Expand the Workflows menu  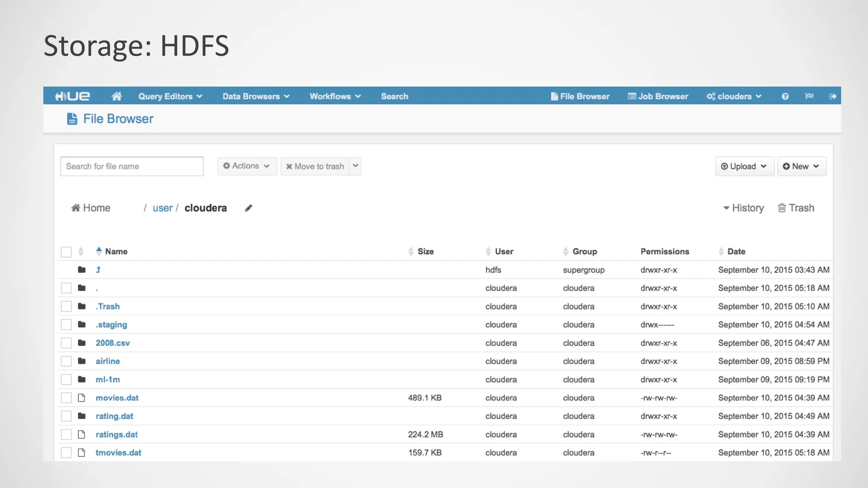coord(335,96)
